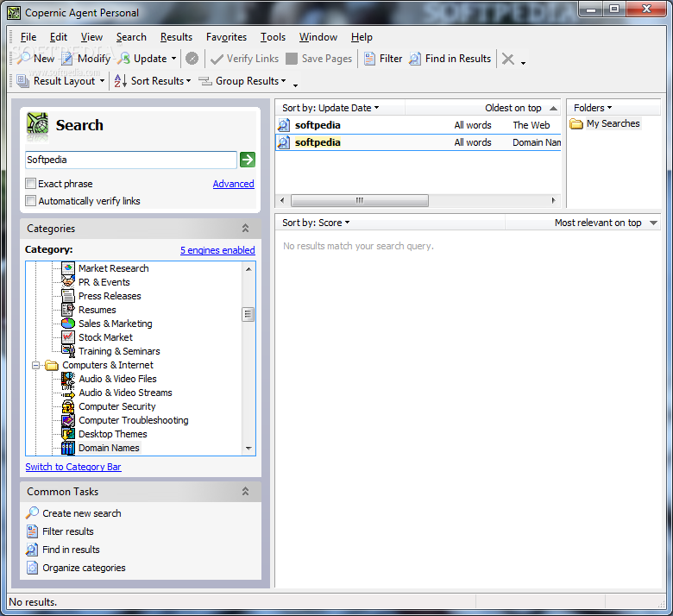
Task: Click Organize categories task
Action: coord(84,568)
